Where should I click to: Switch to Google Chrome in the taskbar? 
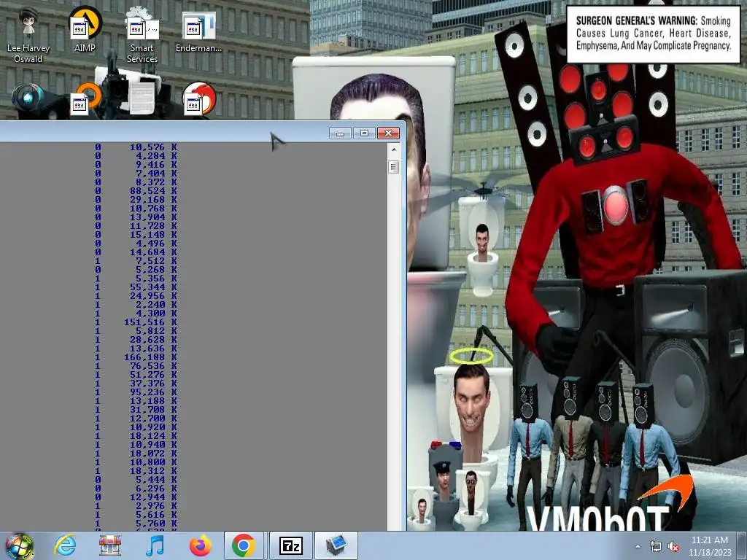[x=244, y=545]
